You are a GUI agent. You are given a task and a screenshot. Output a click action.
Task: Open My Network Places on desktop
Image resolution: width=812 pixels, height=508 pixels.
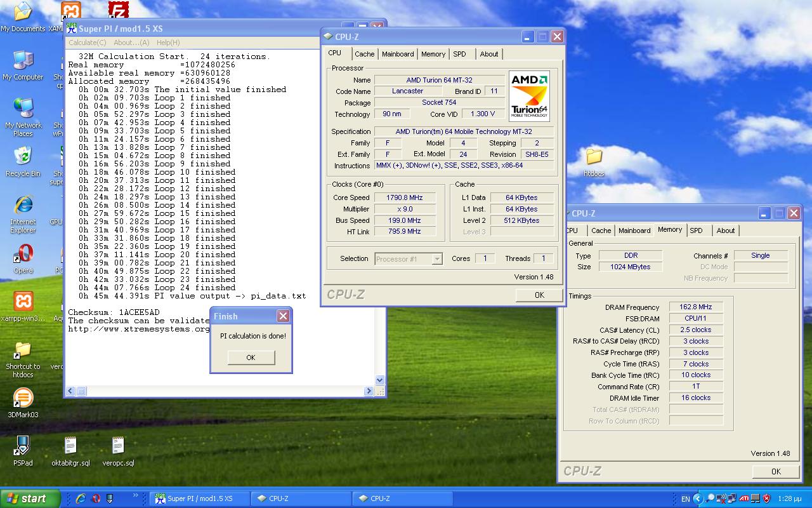click(x=23, y=117)
